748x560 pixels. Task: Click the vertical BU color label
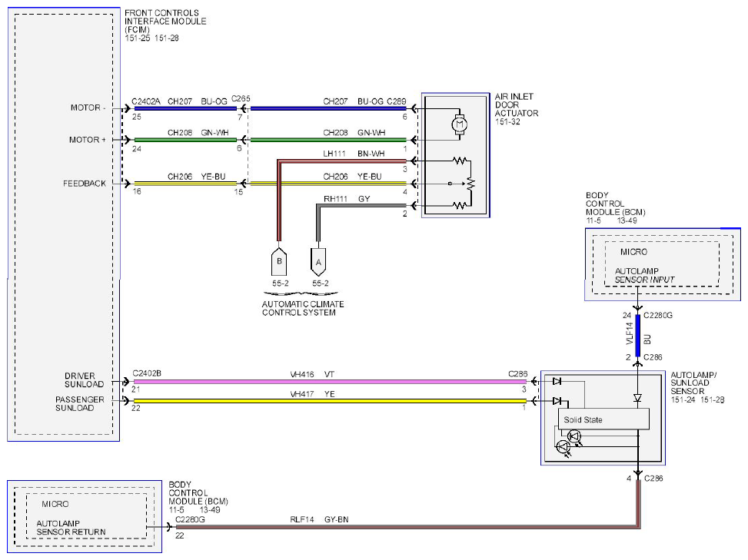pyautogui.click(x=647, y=340)
